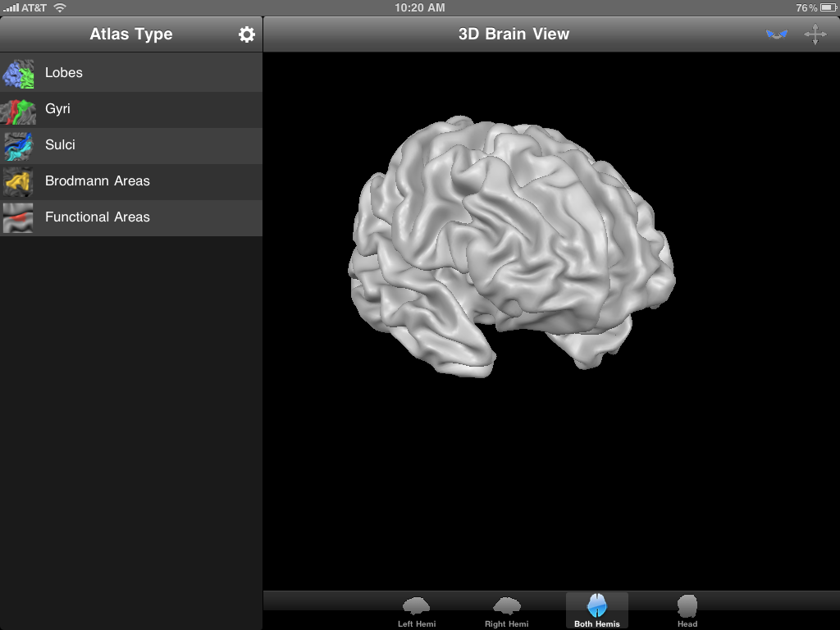Switch to the Right Hemi tab
The image size is (840, 630).
[507, 611]
